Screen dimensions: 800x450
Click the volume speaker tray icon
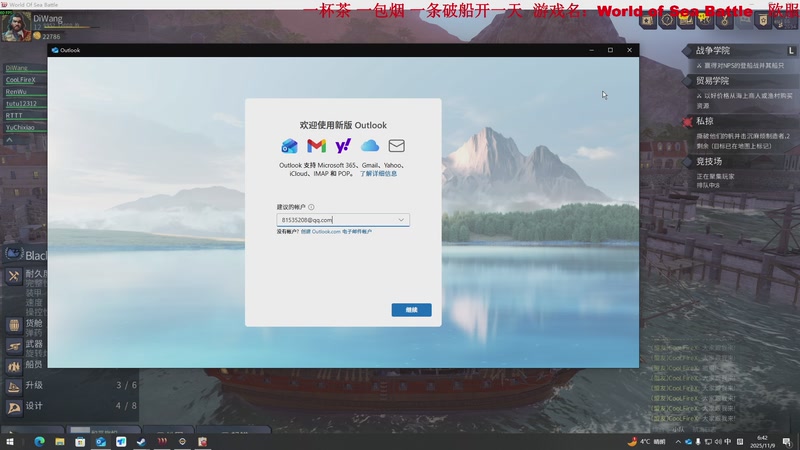coord(718,442)
